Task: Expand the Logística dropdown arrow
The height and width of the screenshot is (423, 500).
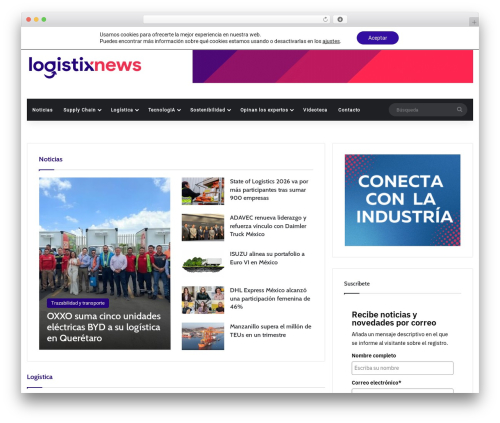Action: coord(137,110)
